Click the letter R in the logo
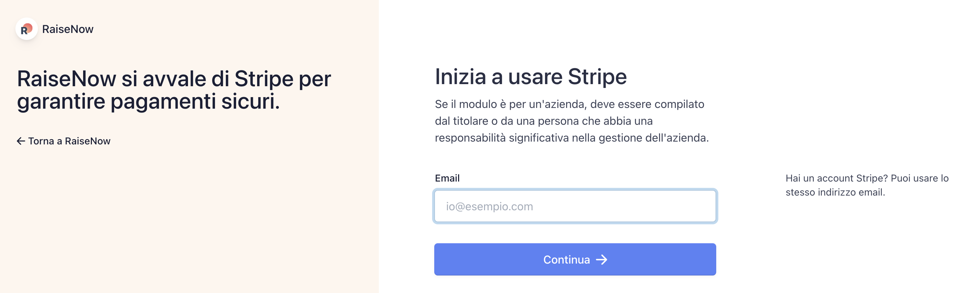The height and width of the screenshot is (293, 980). [24, 30]
